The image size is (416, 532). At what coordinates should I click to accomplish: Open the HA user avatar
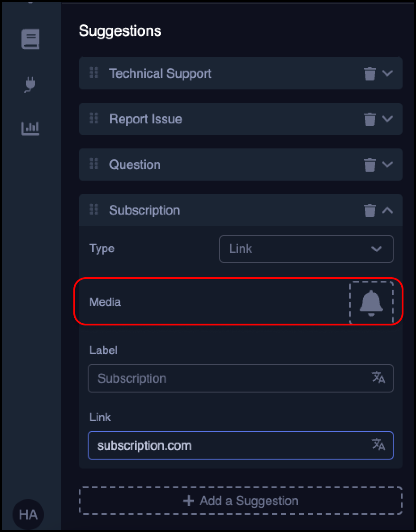tap(28, 515)
